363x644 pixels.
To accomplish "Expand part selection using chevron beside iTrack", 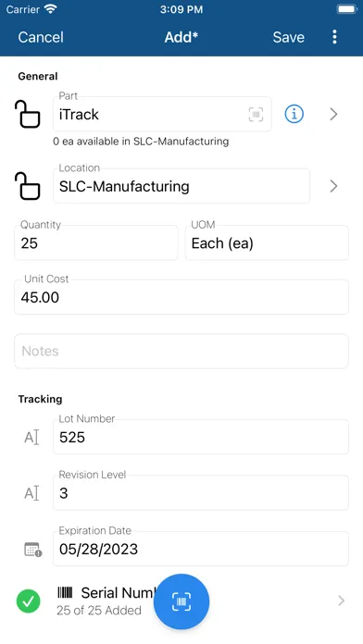I will (x=333, y=114).
